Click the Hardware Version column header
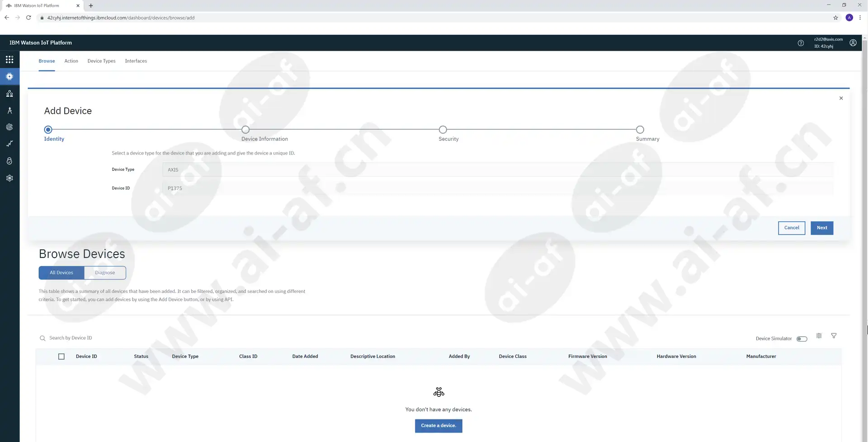868x442 pixels. (676, 357)
